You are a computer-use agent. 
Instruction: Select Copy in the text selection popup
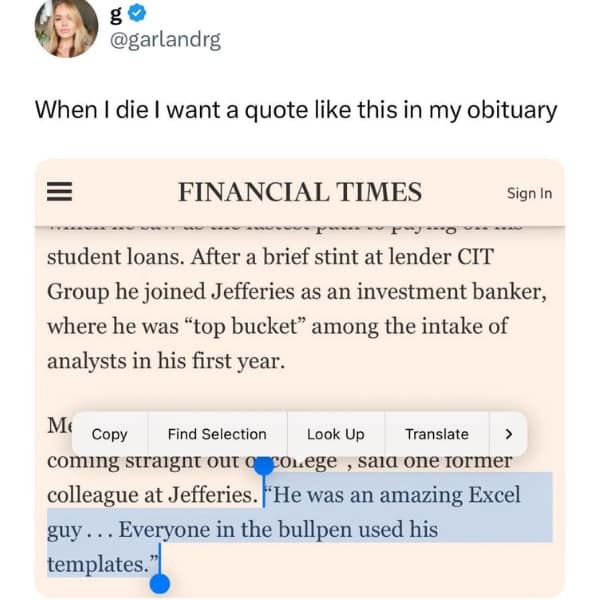click(109, 434)
